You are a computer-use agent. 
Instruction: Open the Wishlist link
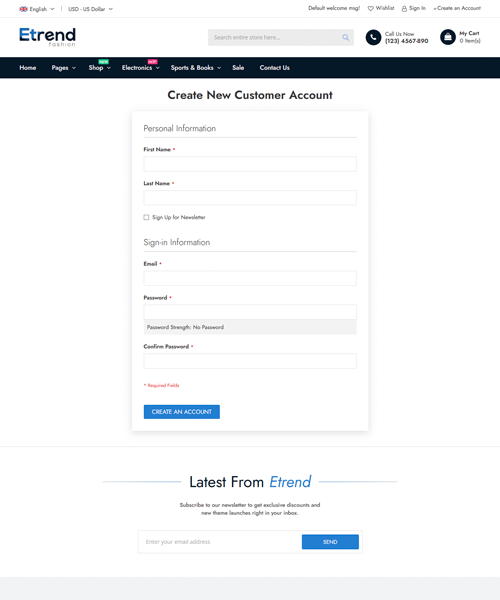tap(384, 8)
